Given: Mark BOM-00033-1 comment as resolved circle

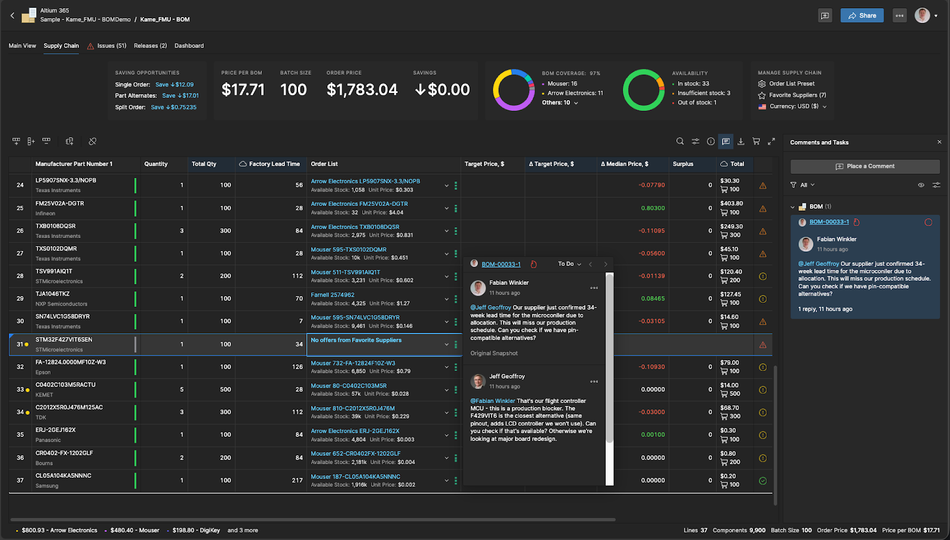Looking at the screenshot, I should click(x=928, y=221).
